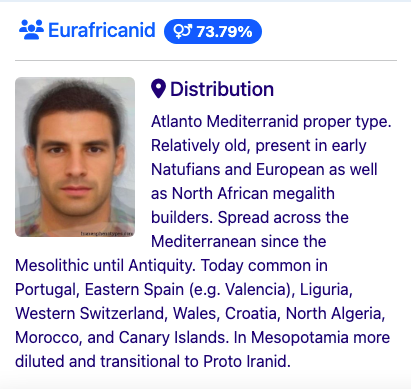Image resolution: width=411 pixels, height=389 pixels.
Task: Click the horizontal divider line under the heading
Action: (x=206, y=61)
